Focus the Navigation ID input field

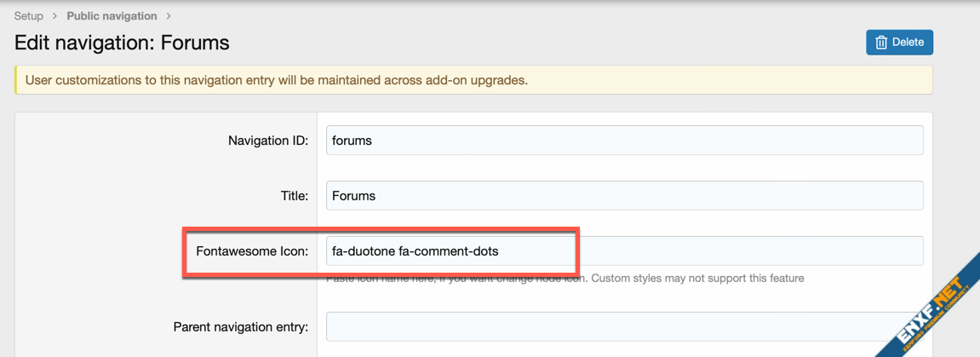(x=624, y=141)
